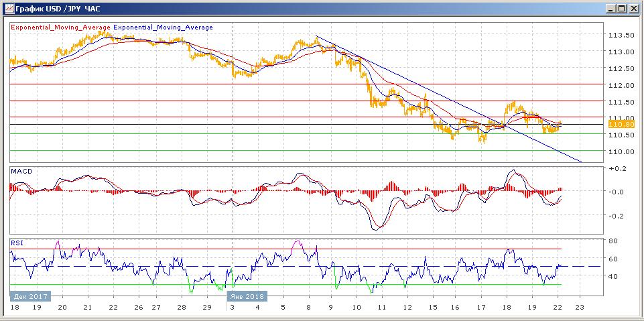Image resolution: width=644 pixels, height=321 pixels.
Task: Click date 10 on the time axis
Action: click(x=355, y=307)
